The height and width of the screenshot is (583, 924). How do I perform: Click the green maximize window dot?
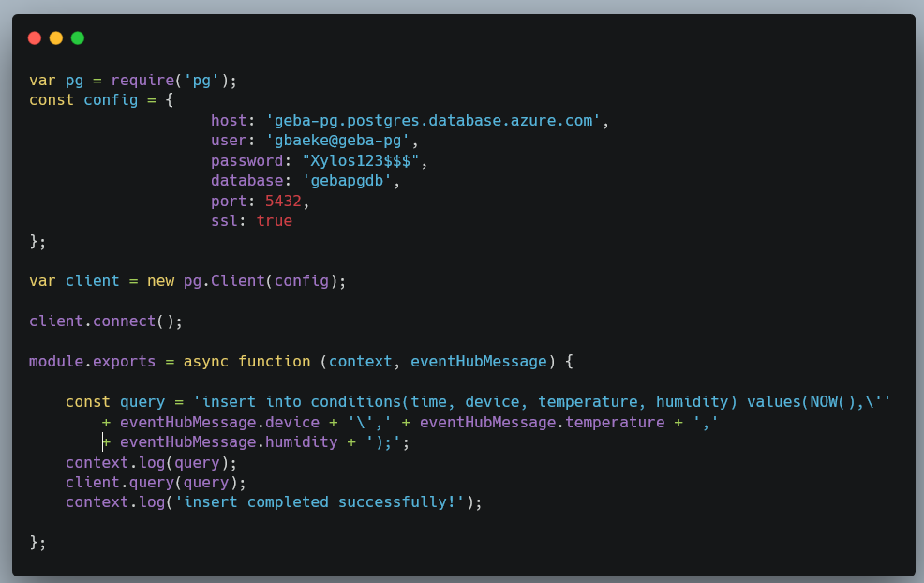[78, 38]
